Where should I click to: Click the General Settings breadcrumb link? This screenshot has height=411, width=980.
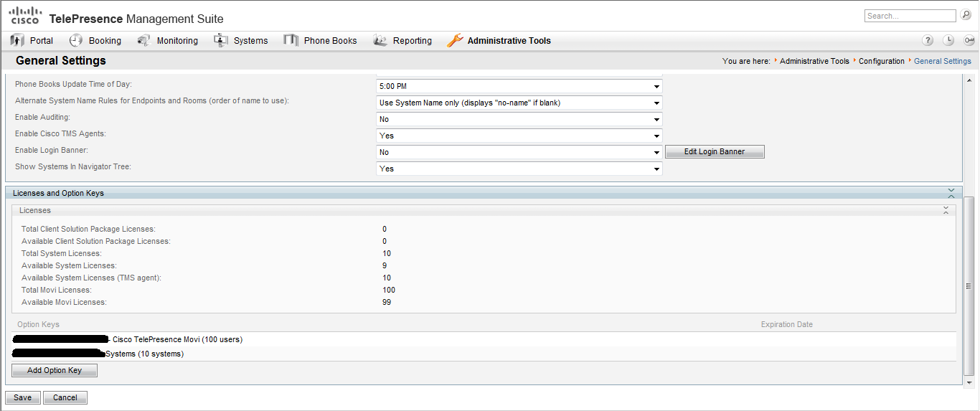pos(943,61)
